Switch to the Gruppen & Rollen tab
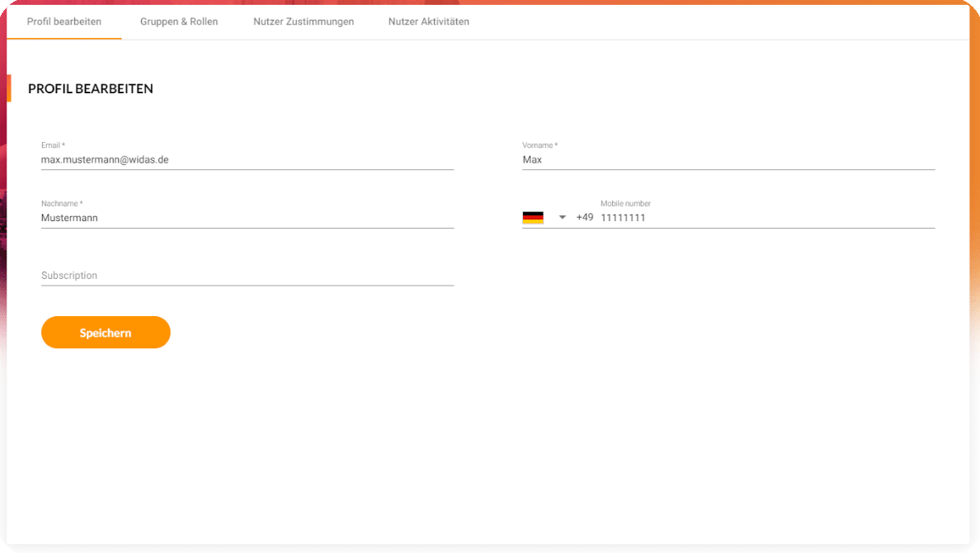 coord(179,21)
